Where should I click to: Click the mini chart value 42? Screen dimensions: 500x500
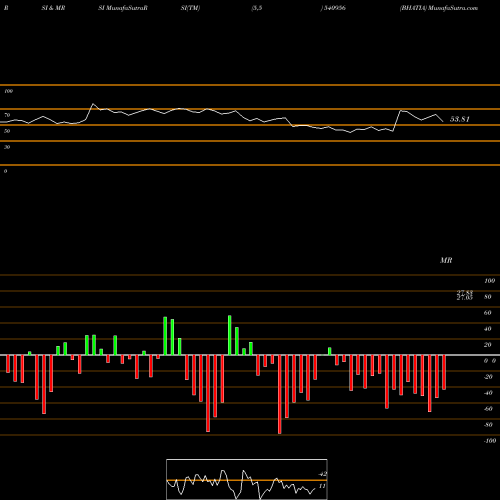(322, 474)
